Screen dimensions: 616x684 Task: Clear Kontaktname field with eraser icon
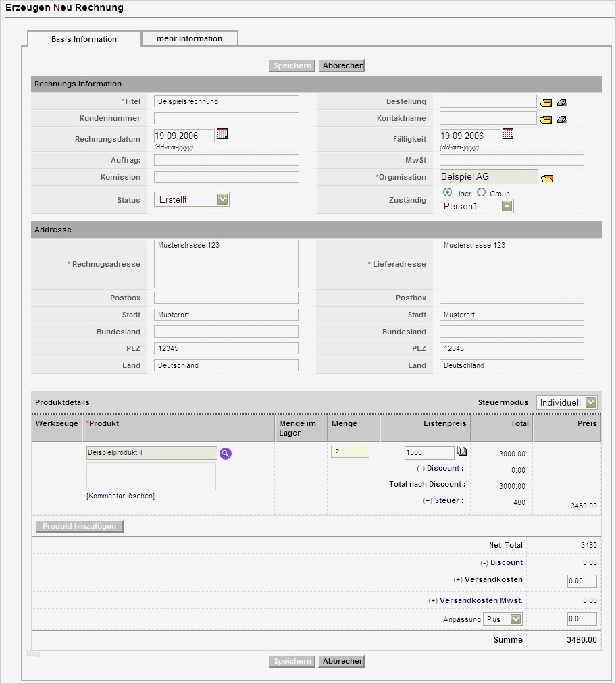click(x=562, y=120)
